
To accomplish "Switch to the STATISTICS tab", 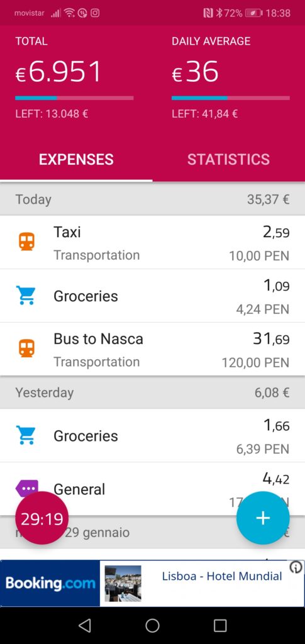I will [x=229, y=159].
